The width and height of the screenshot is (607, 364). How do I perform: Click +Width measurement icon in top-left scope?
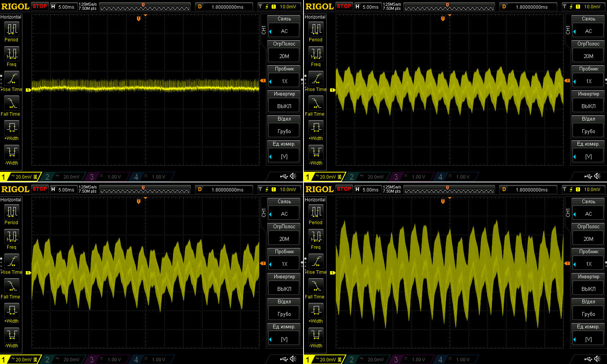pyautogui.click(x=12, y=128)
